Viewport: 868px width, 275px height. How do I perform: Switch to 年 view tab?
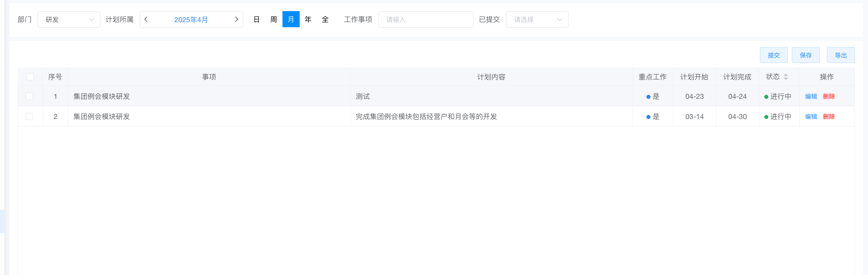pos(308,19)
